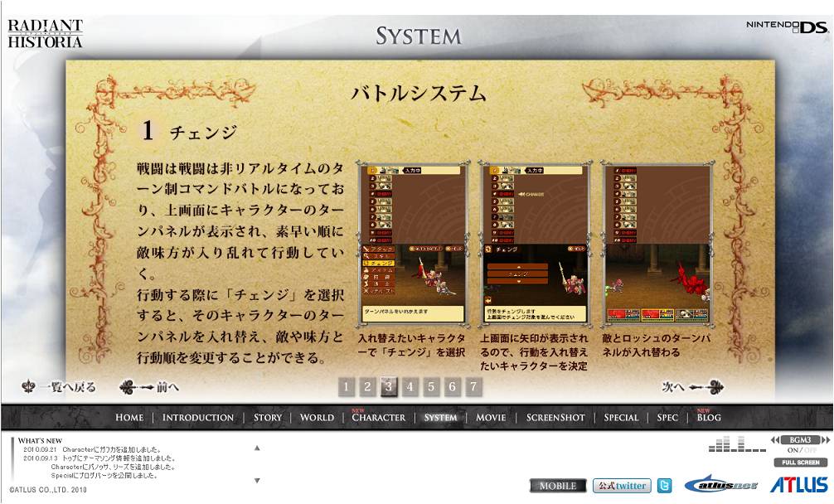Open the Twitter bird icon link

664,486
